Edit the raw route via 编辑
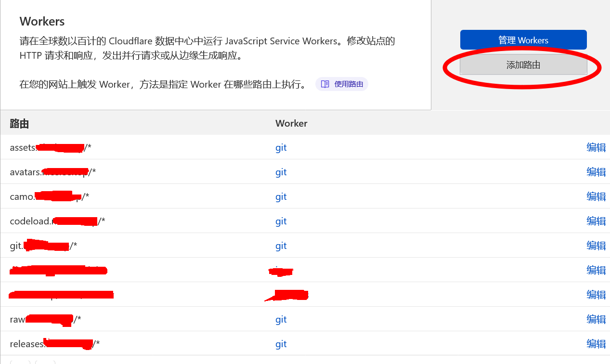 click(596, 320)
